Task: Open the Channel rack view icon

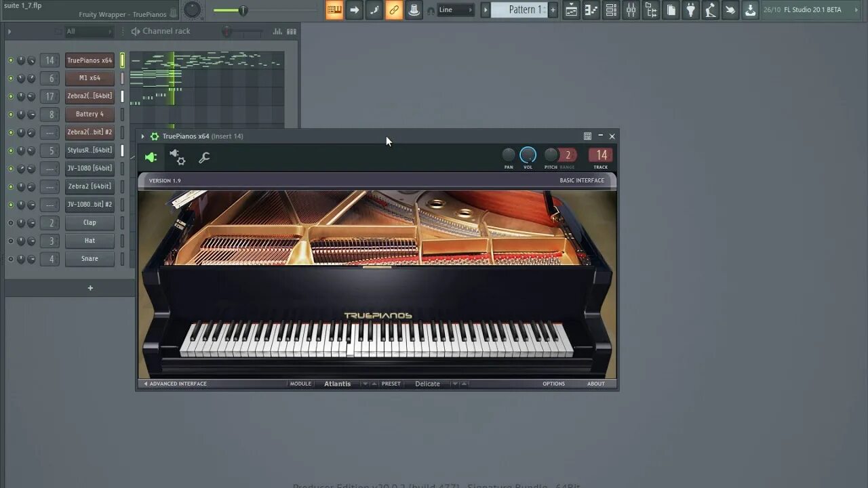Action: 611,9
